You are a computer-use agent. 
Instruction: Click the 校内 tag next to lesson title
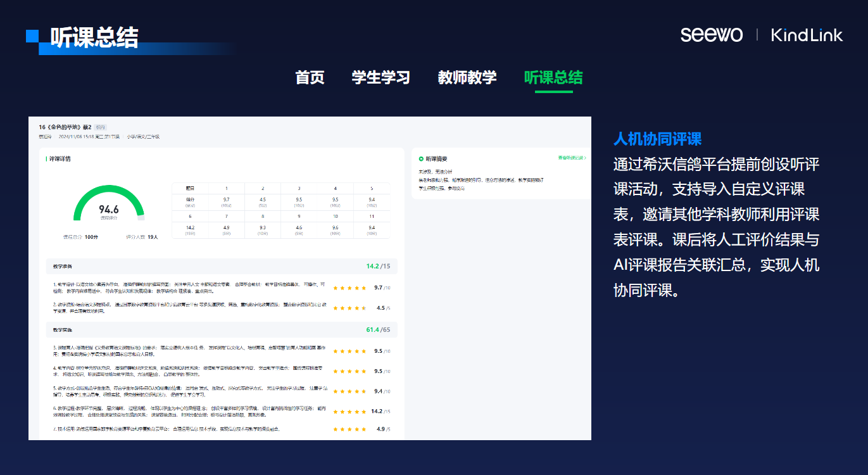[101, 127]
